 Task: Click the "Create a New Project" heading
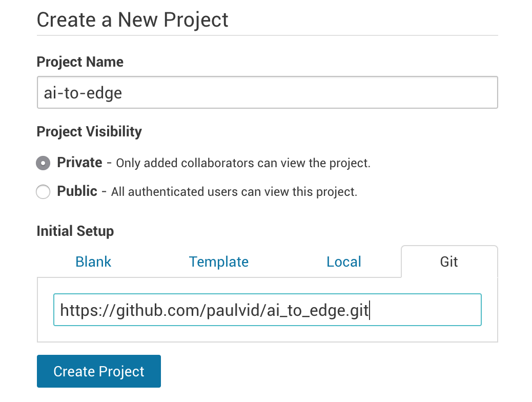point(132,20)
